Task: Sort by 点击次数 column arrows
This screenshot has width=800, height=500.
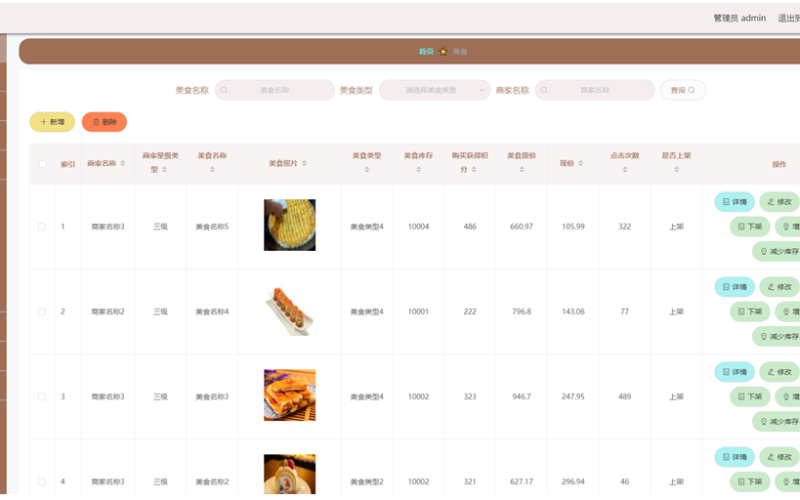Action: coord(624,169)
